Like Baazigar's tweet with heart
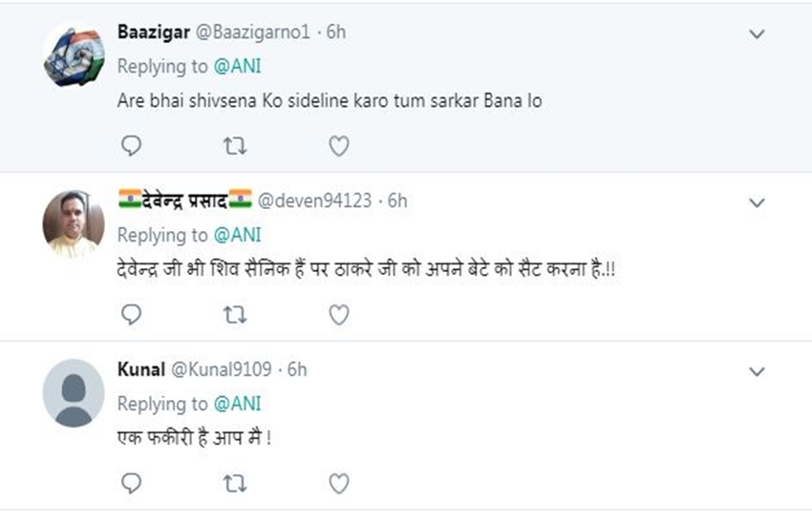This screenshot has height=525, width=812. click(x=338, y=146)
